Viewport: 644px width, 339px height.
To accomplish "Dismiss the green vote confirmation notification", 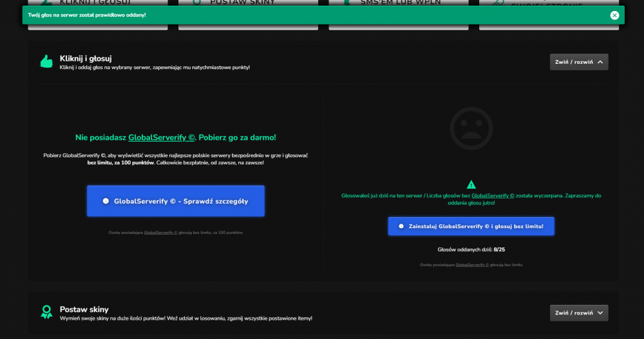I will click(614, 15).
